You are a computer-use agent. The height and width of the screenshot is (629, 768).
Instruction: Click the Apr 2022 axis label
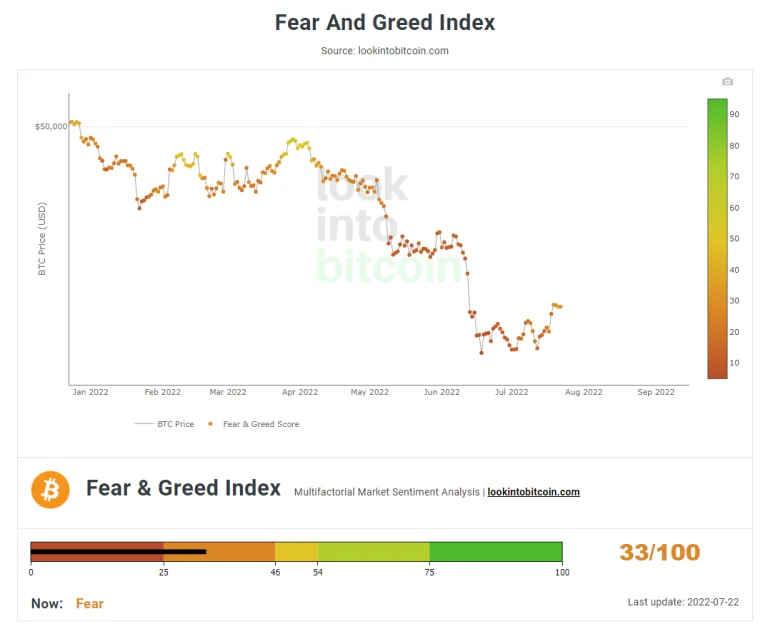tap(300, 392)
